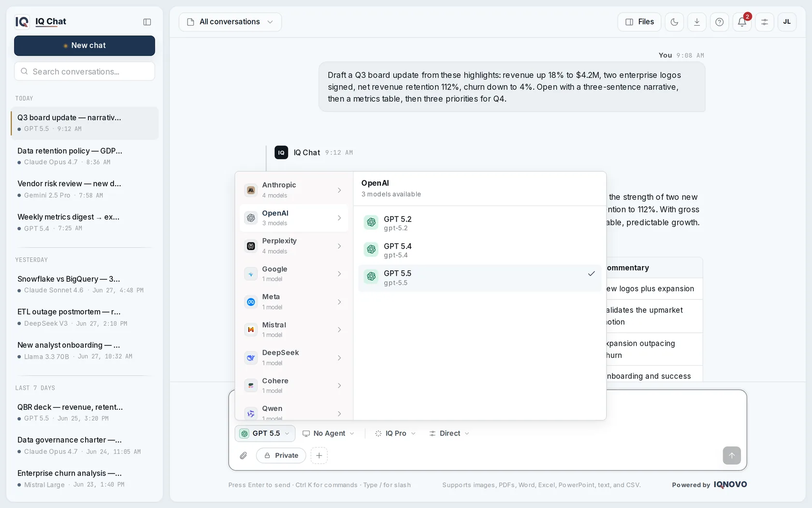The height and width of the screenshot is (508, 812).
Task: Send message with arrow button
Action: point(732,455)
